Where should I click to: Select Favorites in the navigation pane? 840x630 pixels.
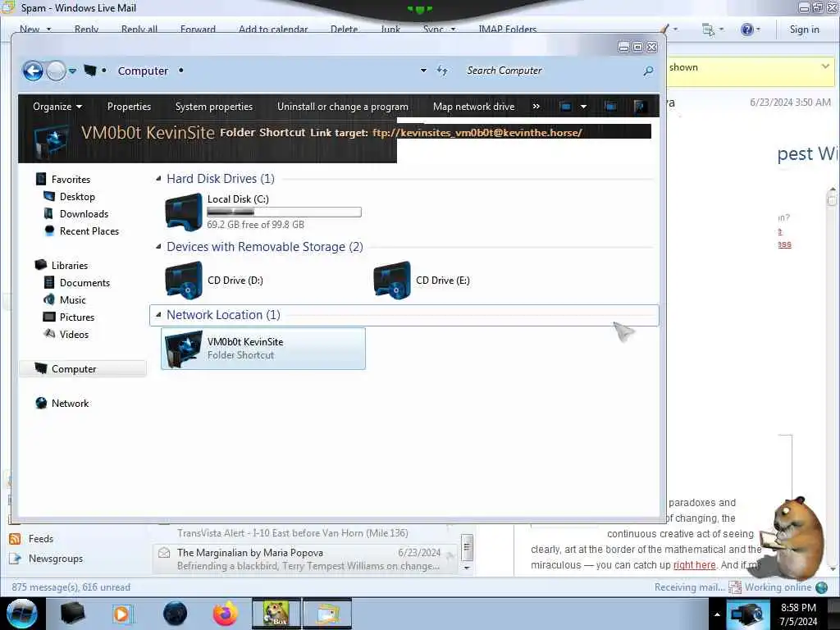click(x=71, y=179)
